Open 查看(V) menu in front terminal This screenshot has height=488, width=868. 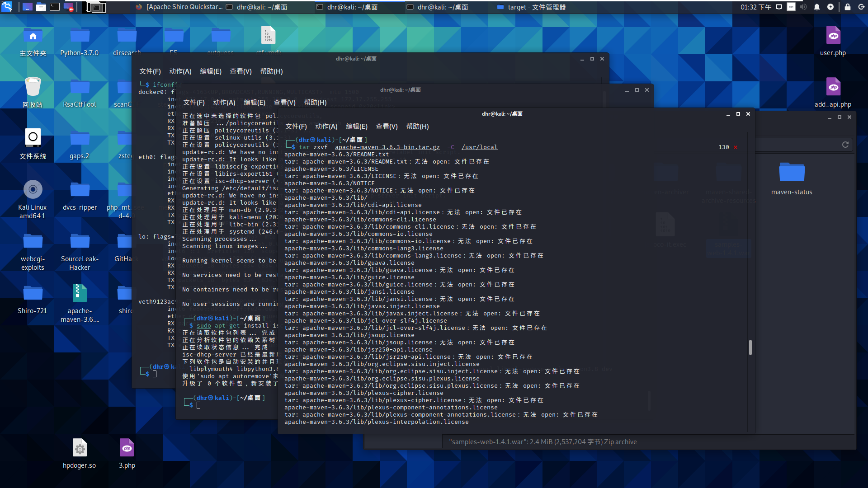click(387, 127)
